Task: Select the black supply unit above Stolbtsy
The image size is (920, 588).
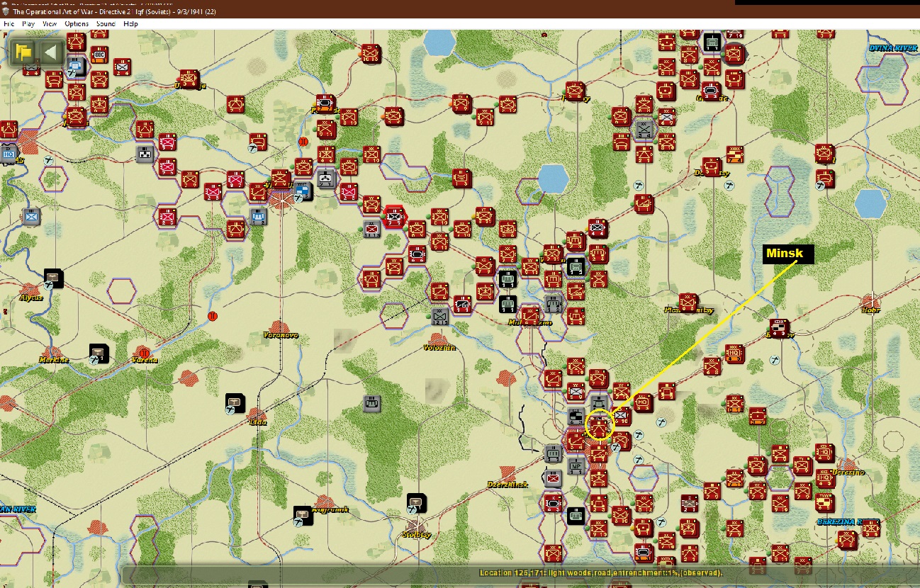Action: pyautogui.click(x=417, y=503)
